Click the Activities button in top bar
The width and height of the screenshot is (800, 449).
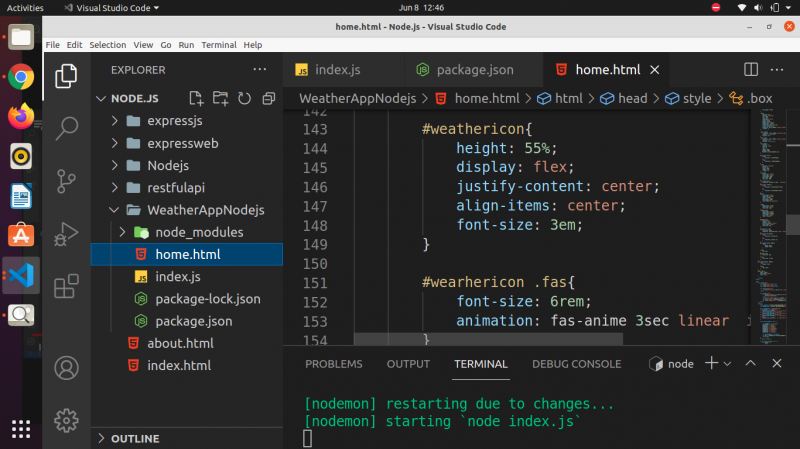click(x=25, y=8)
